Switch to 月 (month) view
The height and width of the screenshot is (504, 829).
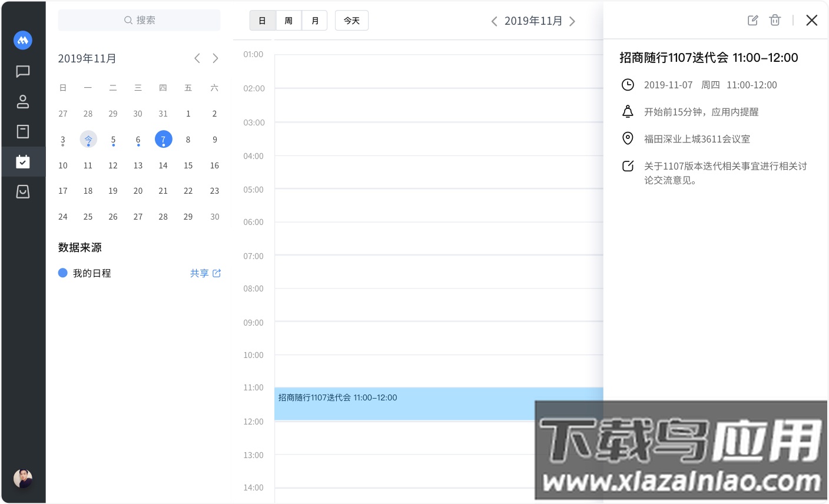click(x=314, y=20)
